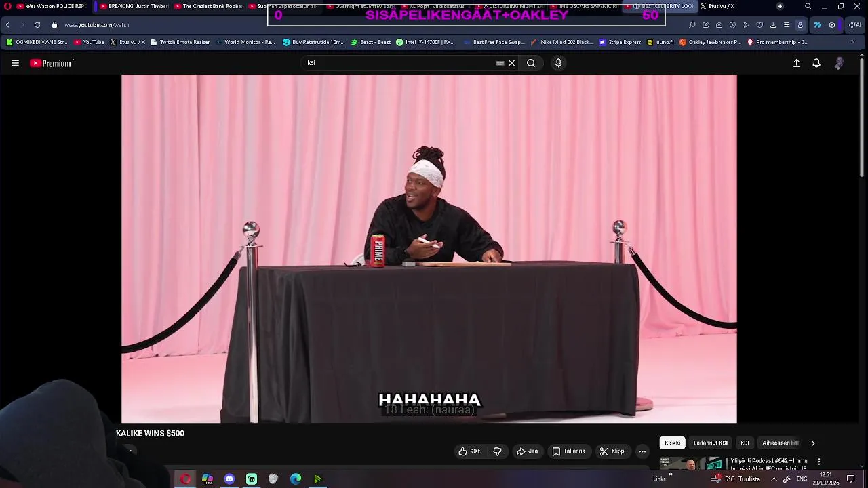Open 'Pro membership - G...' bookmark
This screenshot has height=488, width=868.
[x=778, y=42]
